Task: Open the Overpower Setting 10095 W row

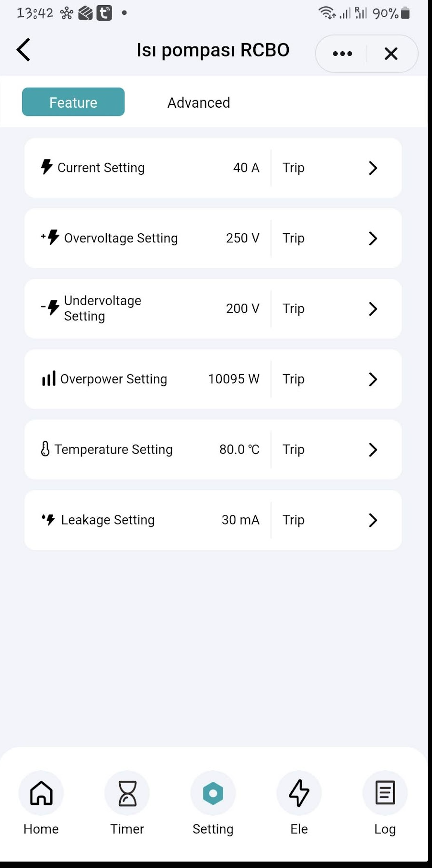Action: click(x=213, y=379)
